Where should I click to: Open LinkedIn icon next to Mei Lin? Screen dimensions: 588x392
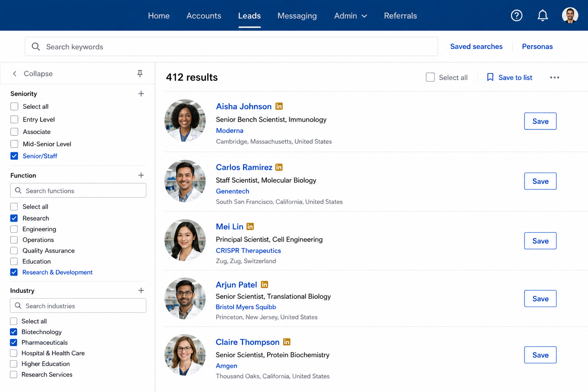(250, 227)
